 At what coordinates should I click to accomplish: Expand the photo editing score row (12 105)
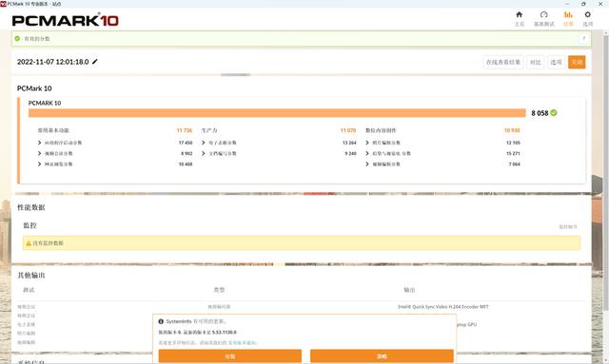442,143
